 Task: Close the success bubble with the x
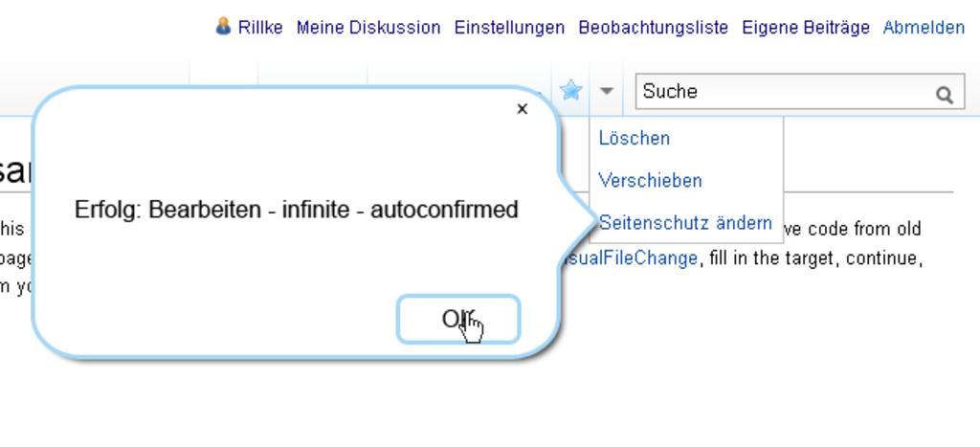(523, 109)
